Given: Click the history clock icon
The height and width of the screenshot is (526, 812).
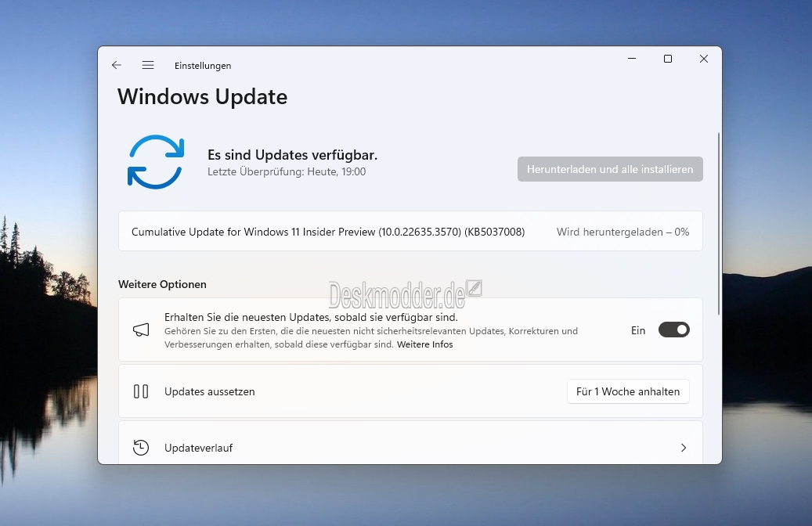Looking at the screenshot, I should pos(141,447).
